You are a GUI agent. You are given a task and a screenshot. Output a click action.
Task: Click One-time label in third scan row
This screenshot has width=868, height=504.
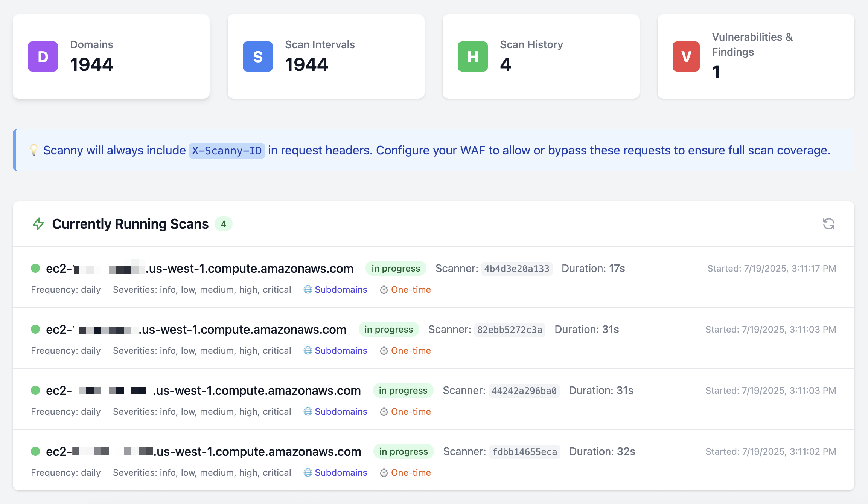pos(411,411)
